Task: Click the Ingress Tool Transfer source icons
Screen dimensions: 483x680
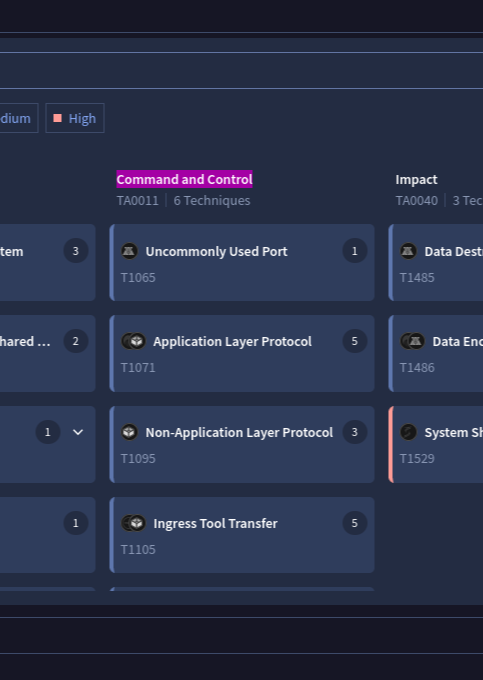Action: [134, 523]
